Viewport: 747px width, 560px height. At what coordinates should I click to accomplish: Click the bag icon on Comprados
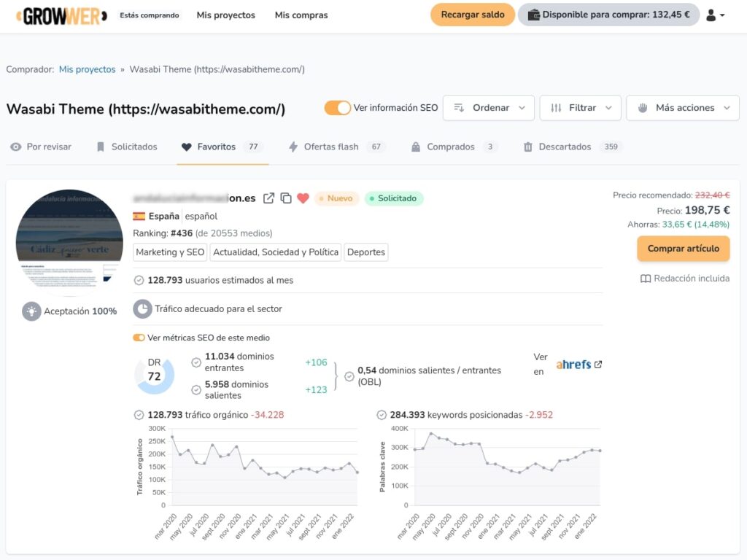pyautogui.click(x=416, y=147)
